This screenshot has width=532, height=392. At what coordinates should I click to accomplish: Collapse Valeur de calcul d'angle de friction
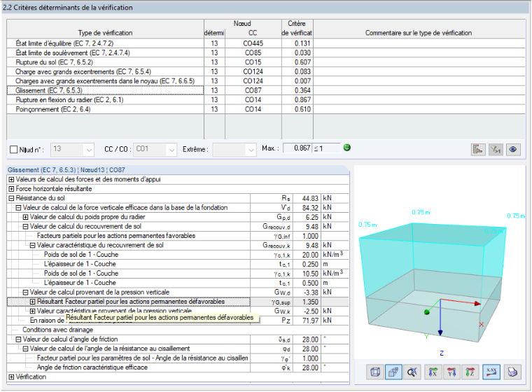pyautogui.click(x=18, y=339)
